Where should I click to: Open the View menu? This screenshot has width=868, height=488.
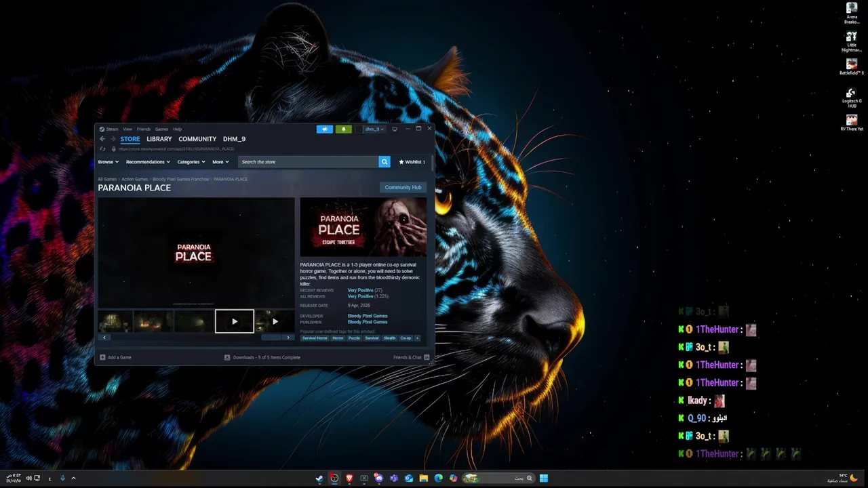127,129
